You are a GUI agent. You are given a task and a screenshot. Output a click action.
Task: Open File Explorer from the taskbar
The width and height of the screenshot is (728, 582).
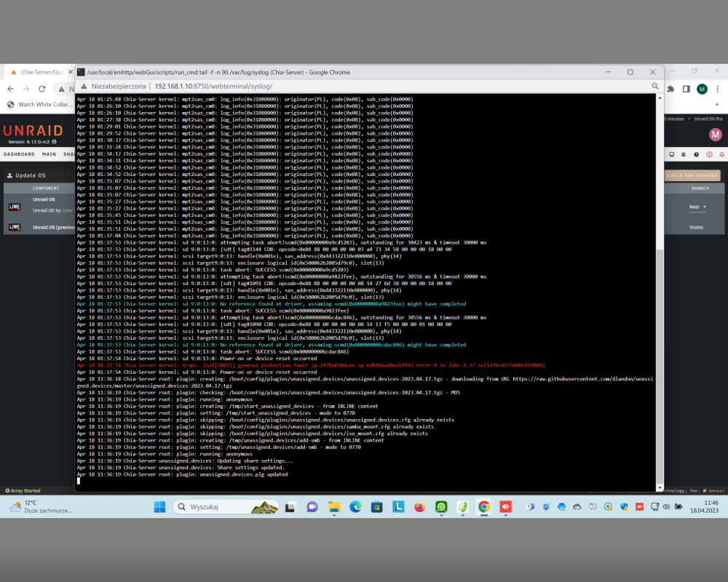point(334,507)
